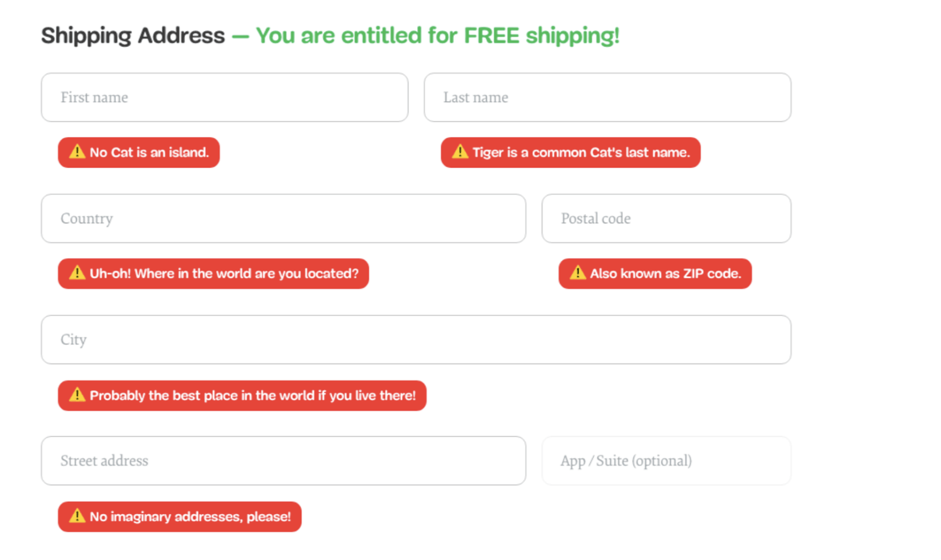Click the warning icon in the "Probably the best place" error

[77, 395]
